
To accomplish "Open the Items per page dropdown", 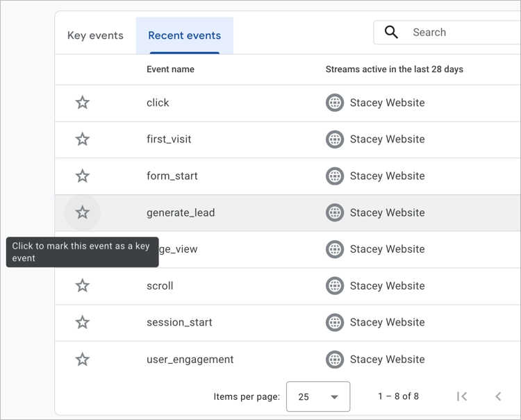I will [318, 396].
